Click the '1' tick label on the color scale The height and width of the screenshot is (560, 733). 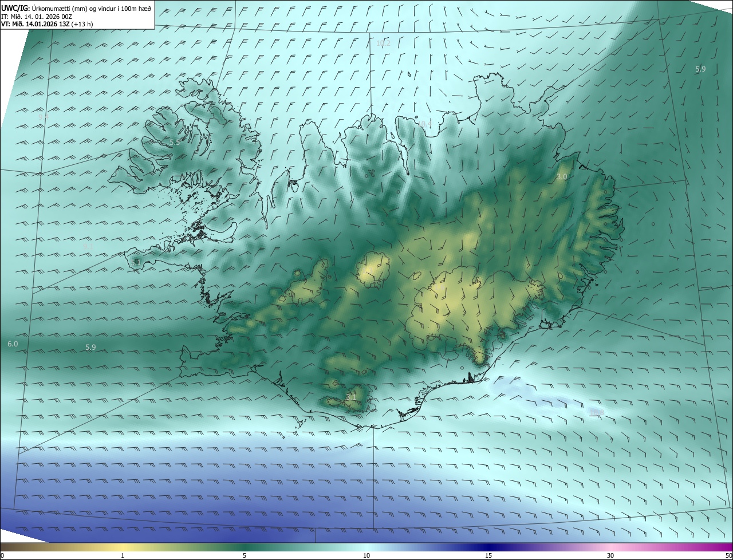(123, 555)
